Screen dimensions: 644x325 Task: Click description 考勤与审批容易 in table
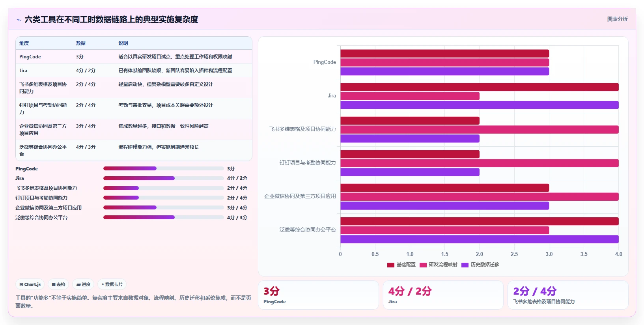166,105
